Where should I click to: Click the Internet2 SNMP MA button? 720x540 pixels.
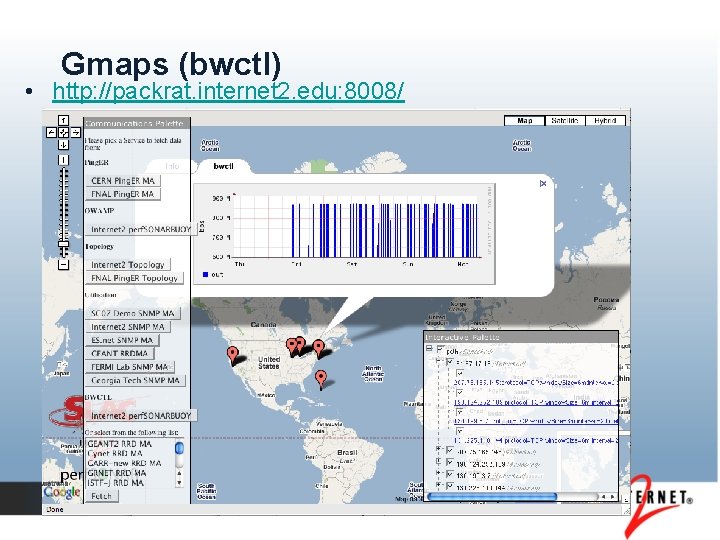tap(128, 327)
